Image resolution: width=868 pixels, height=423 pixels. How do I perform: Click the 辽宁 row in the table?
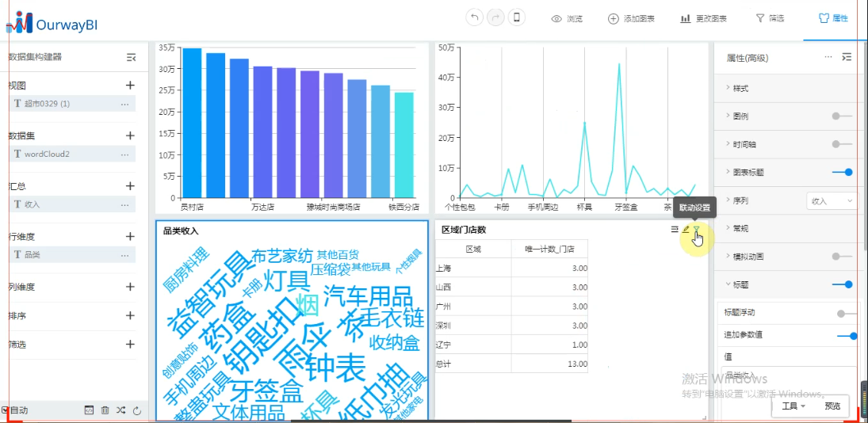[x=512, y=345]
